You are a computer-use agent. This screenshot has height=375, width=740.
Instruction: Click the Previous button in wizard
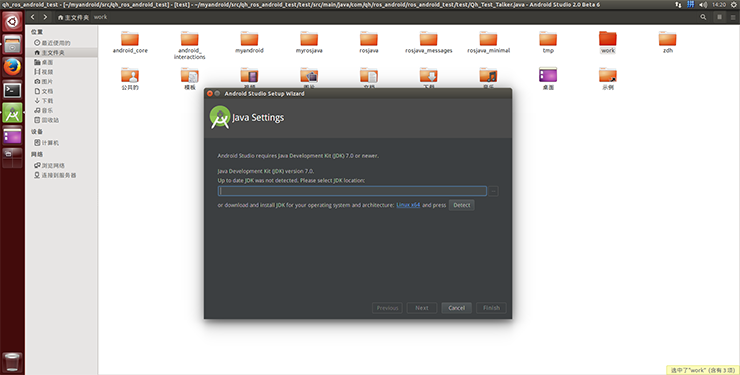387,308
